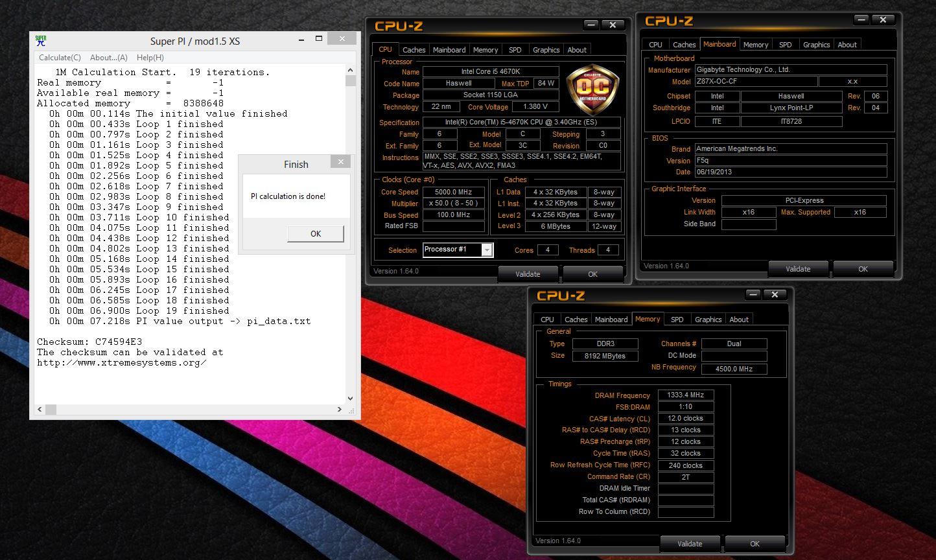Maximize the Super PI window

(319, 39)
